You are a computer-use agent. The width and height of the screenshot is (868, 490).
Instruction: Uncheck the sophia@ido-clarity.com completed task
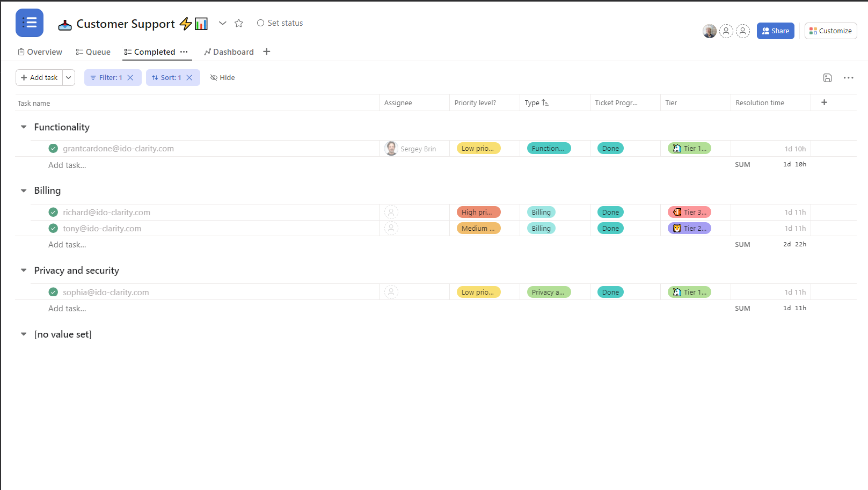point(53,291)
